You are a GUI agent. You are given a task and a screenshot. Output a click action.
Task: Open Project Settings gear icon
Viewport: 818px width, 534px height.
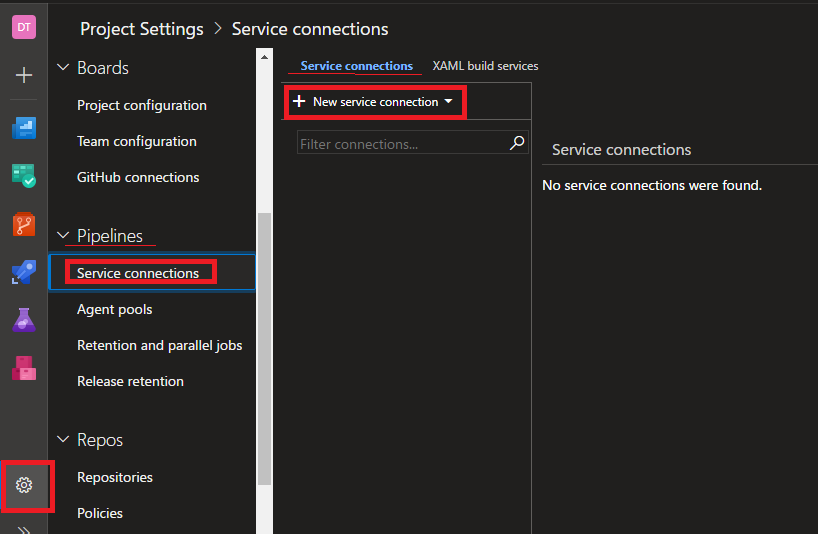[24, 485]
